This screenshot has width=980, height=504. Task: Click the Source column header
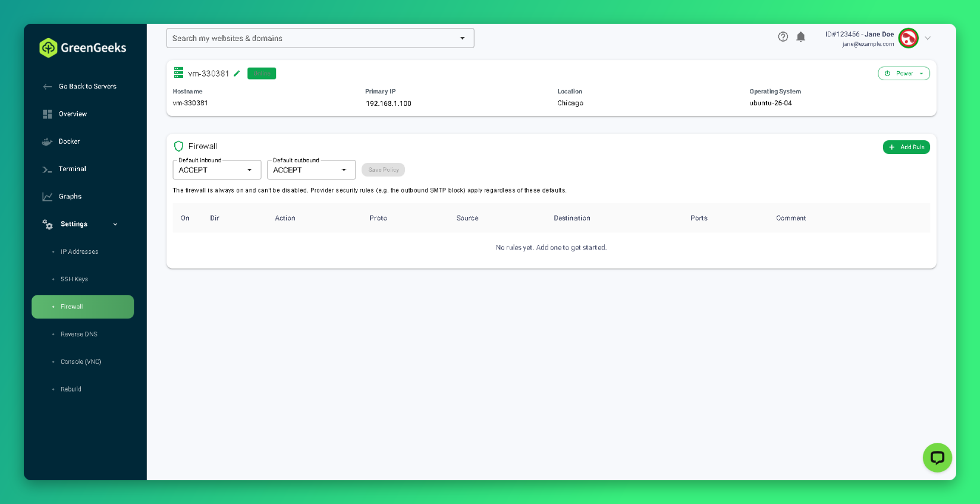[x=467, y=218]
